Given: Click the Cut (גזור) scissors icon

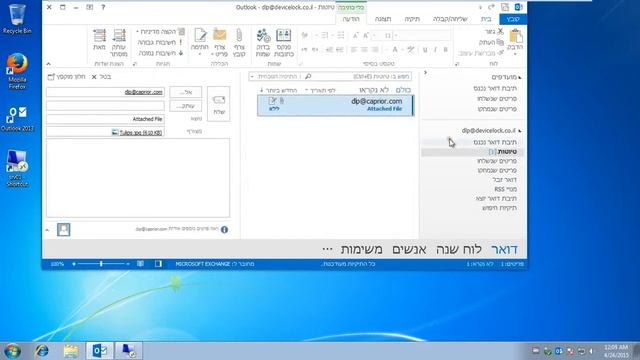Looking at the screenshot, I should pos(500,31).
